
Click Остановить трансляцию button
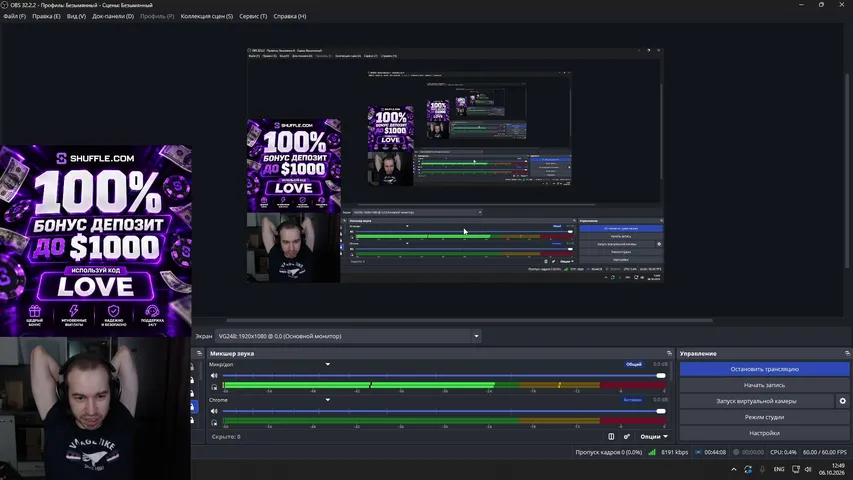coord(764,369)
